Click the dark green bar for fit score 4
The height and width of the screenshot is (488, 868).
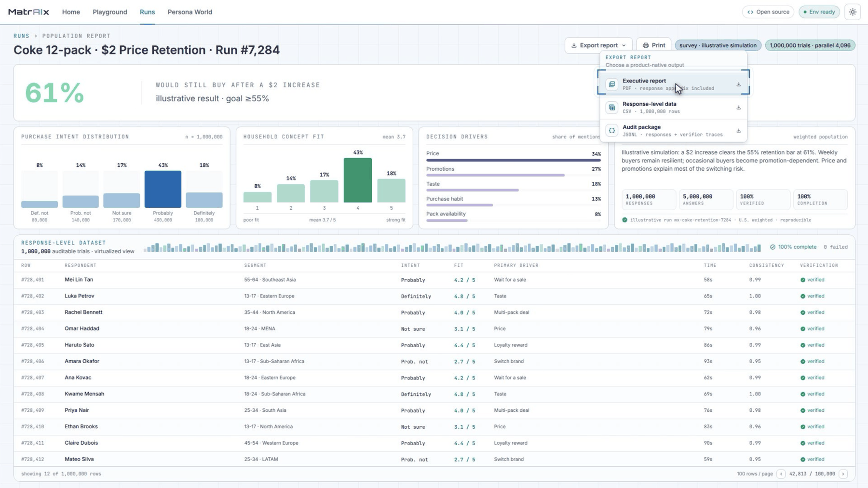pyautogui.click(x=358, y=180)
